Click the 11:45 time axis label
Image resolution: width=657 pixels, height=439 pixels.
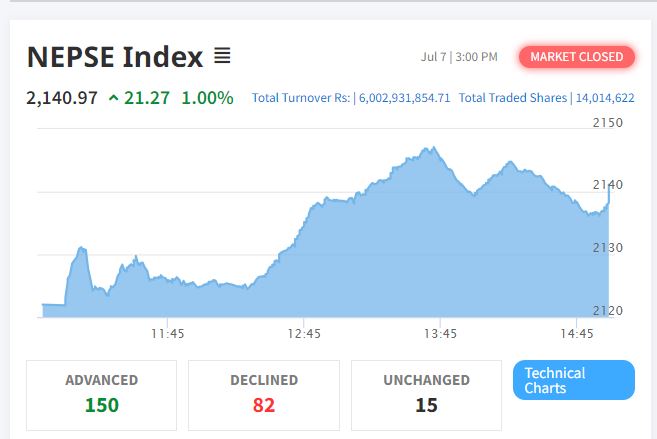[167, 333]
